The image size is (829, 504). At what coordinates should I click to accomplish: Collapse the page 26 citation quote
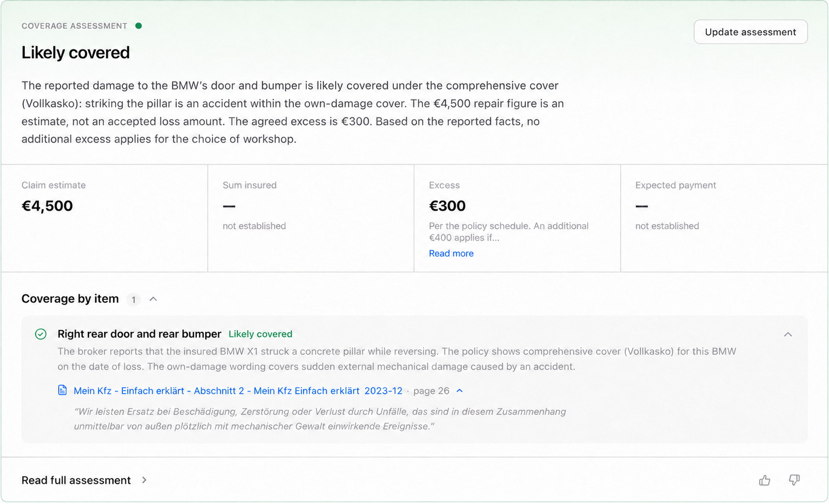[x=460, y=391]
